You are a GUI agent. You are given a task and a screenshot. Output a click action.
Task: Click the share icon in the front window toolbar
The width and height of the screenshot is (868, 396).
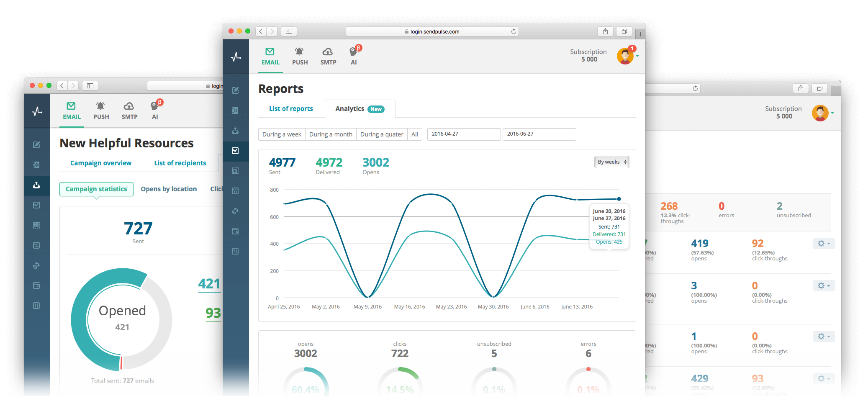coord(605,31)
